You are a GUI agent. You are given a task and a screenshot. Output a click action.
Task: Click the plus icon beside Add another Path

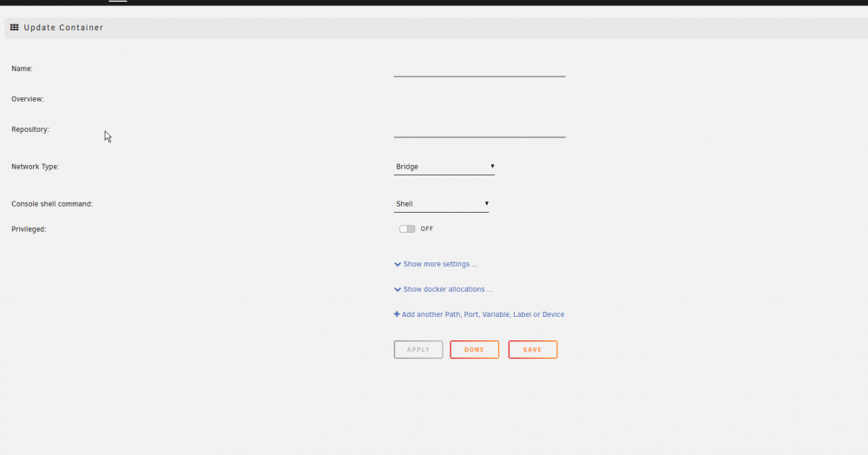coord(397,313)
